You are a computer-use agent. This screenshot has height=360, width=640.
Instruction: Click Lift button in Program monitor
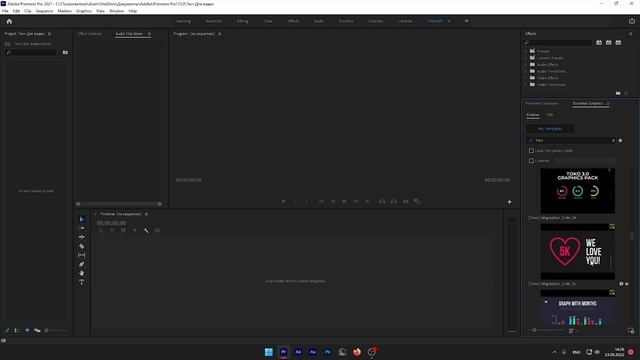point(382,201)
